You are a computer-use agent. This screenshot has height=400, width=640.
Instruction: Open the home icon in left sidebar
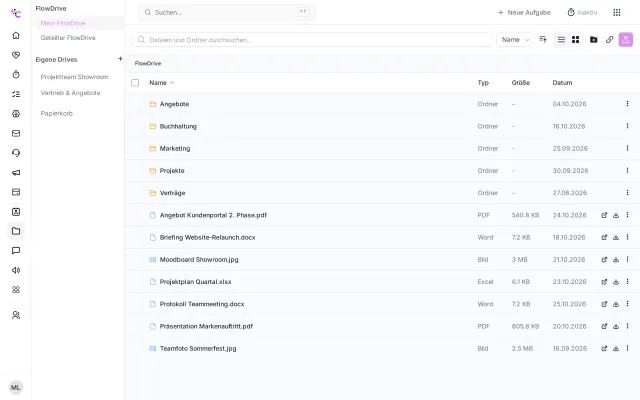coord(16,36)
